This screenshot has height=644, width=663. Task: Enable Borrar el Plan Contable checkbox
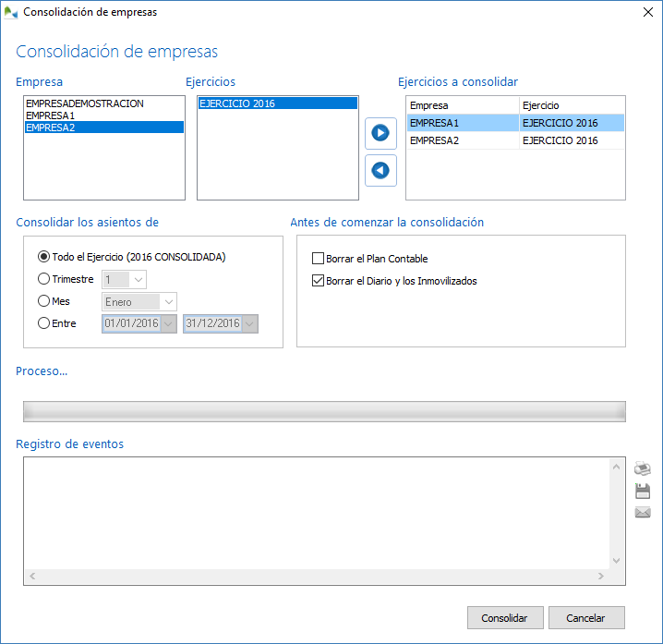click(x=319, y=259)
